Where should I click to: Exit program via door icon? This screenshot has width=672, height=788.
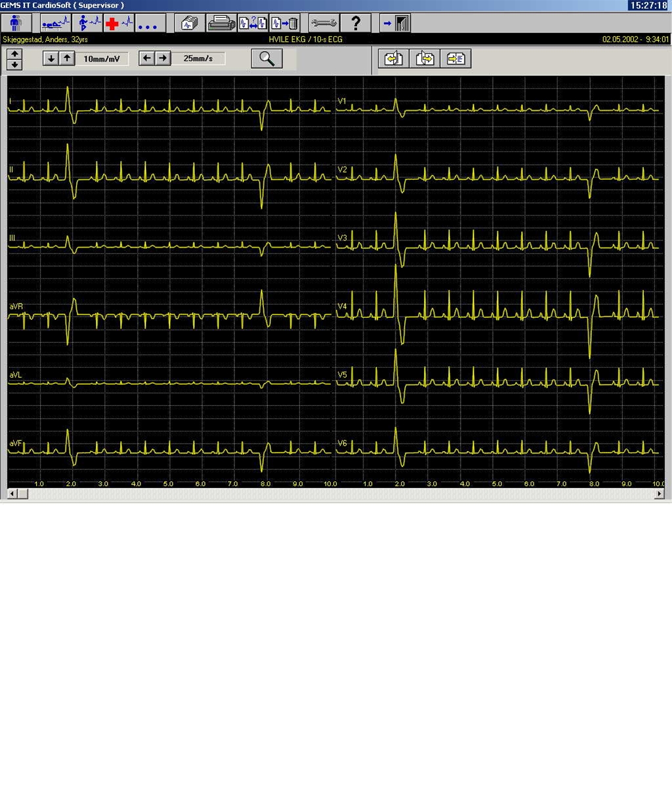pos(396,24)
